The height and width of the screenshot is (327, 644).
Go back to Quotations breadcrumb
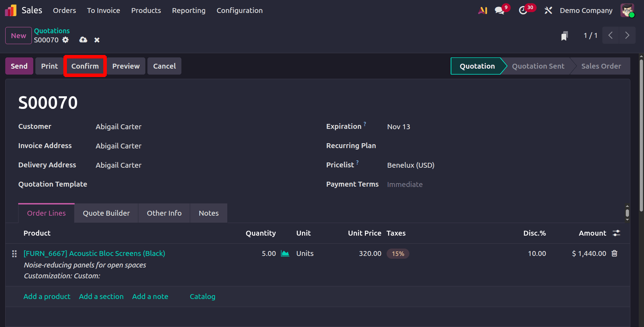52,31
